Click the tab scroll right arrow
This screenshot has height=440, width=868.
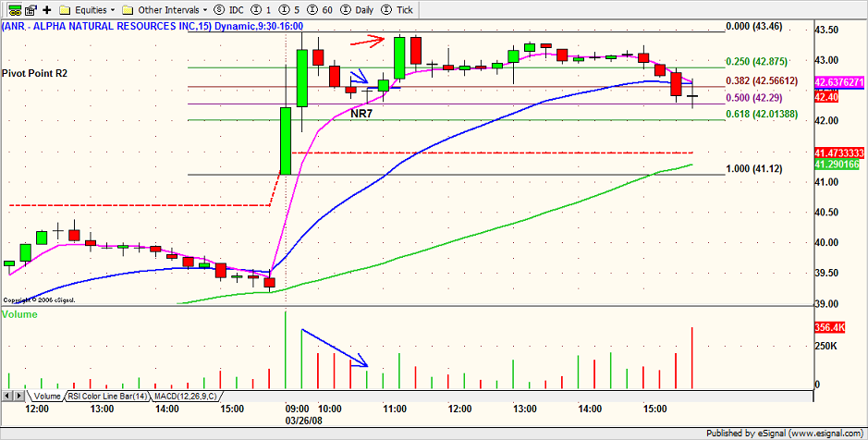tap(18, 397)
